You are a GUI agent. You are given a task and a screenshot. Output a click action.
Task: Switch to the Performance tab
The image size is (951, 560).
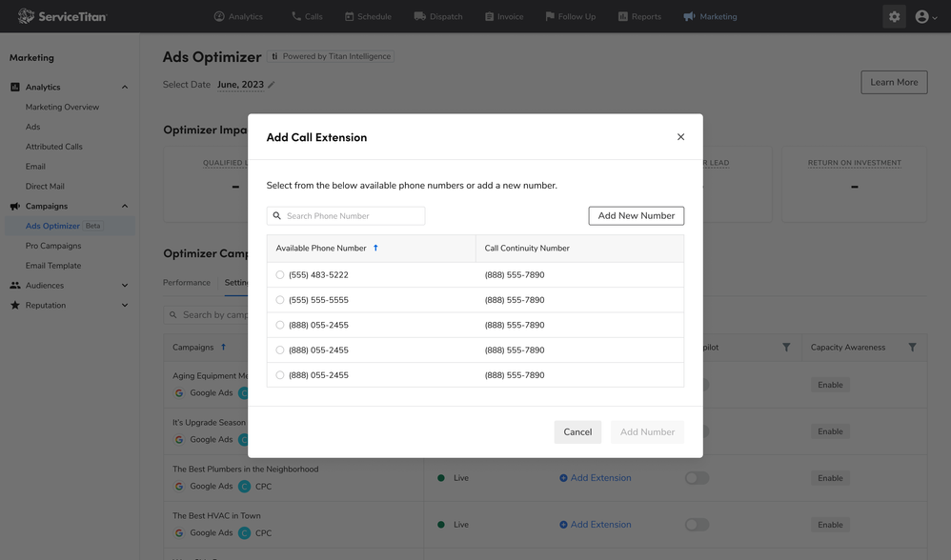click(x=187, y=283)
